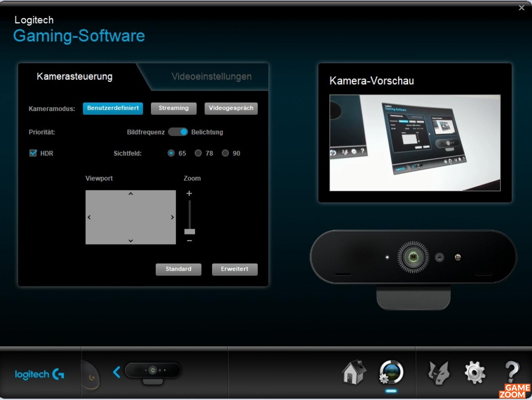Toggle the HDR checkbox
The width and height of the screenshot is (532, 400).
click(x=33, y=153)
